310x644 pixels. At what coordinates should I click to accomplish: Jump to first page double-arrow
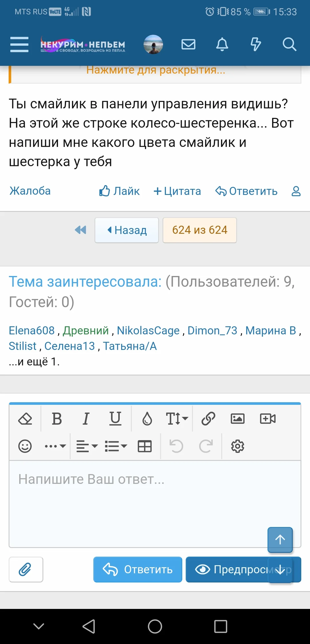pos(80,230)
